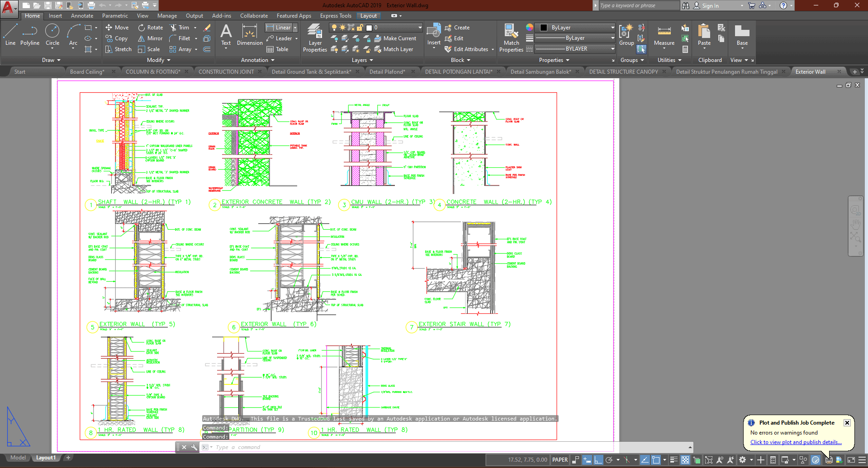Open the ByLayer color dropdown
Screen dimensions: 868x468
[x=612, y=28]
